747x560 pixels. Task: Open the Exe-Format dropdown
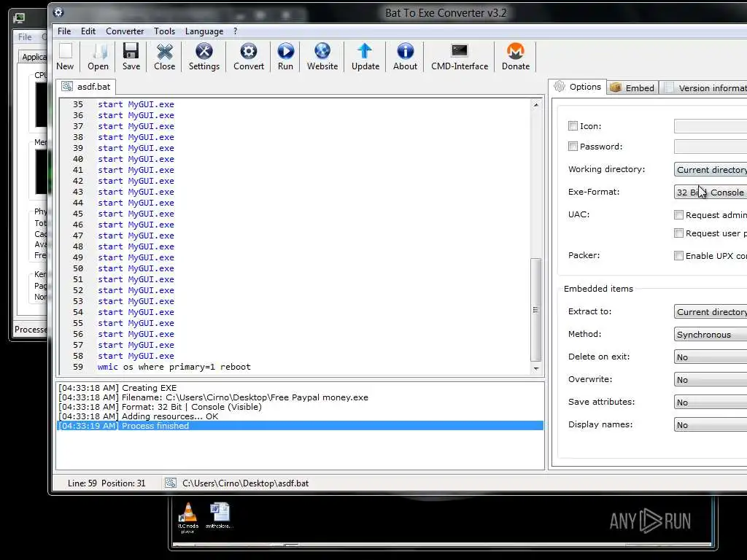[711, 192]
